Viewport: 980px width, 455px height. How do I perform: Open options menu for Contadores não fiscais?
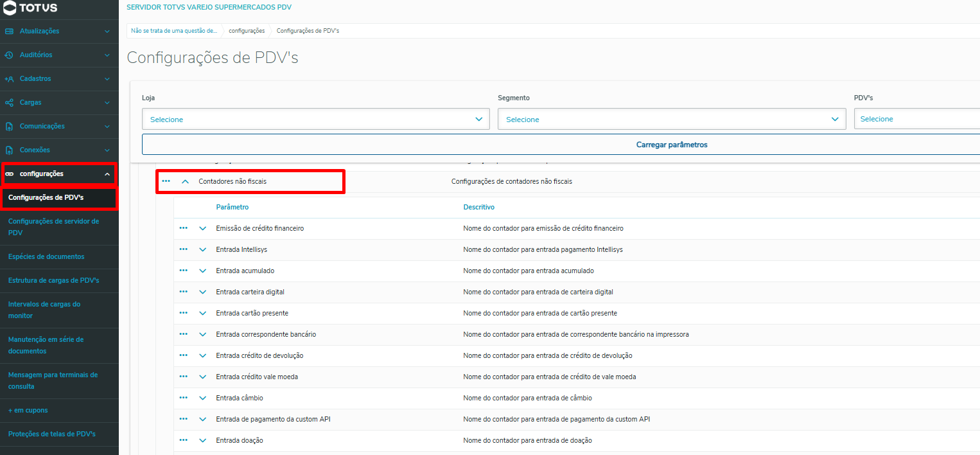pos(166,181)
